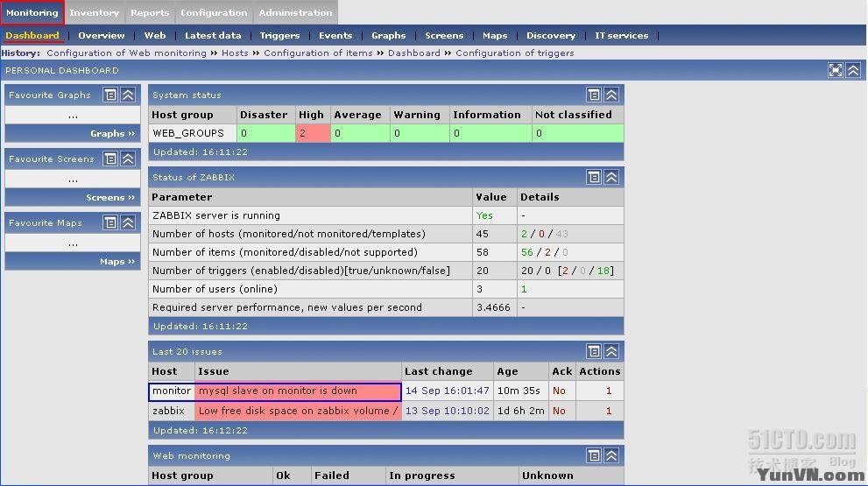Click the Maps » link in Favourite Maps
The height and width of the screenshot is (486, 868).
point(117,261)
